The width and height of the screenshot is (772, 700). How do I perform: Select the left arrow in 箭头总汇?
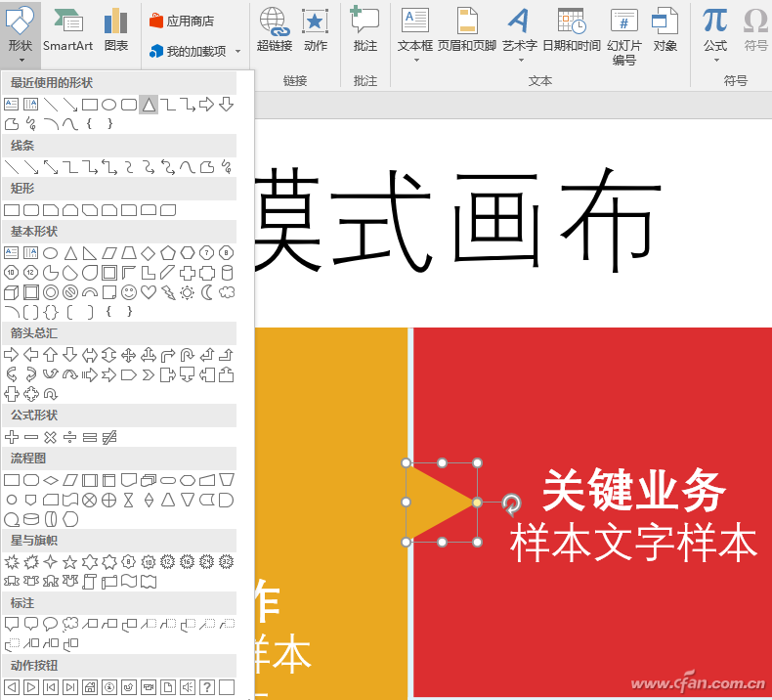pos(31,355)
